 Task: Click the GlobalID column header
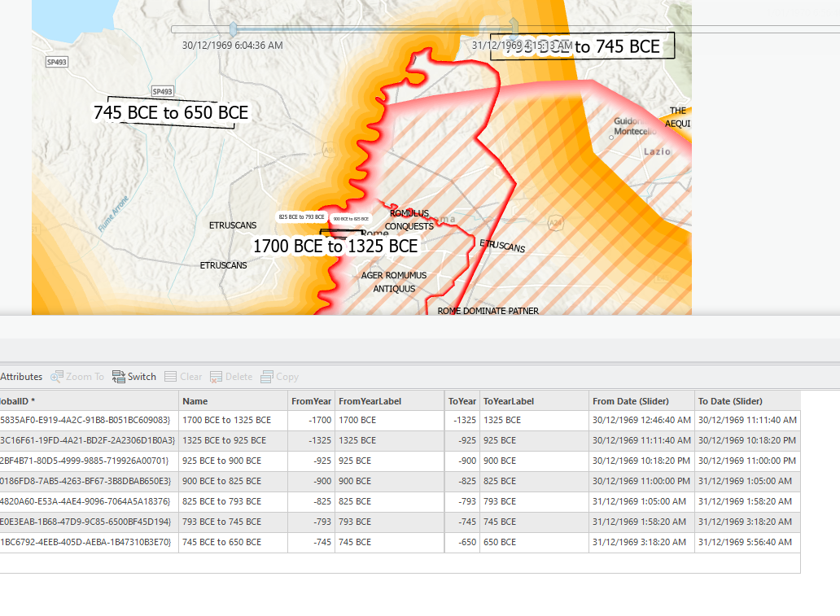point(81,400)
